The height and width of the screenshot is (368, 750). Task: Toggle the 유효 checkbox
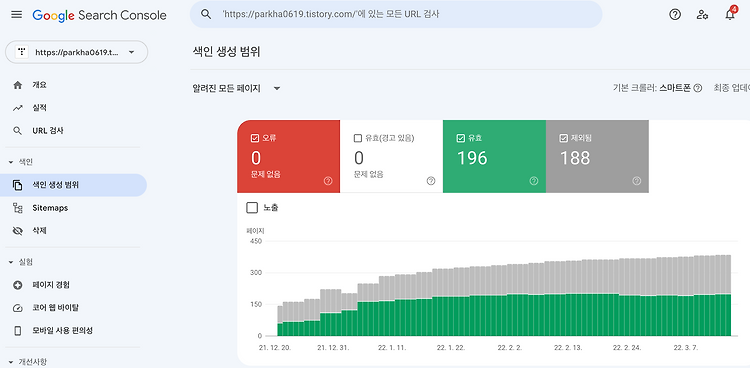coord(461,138)
